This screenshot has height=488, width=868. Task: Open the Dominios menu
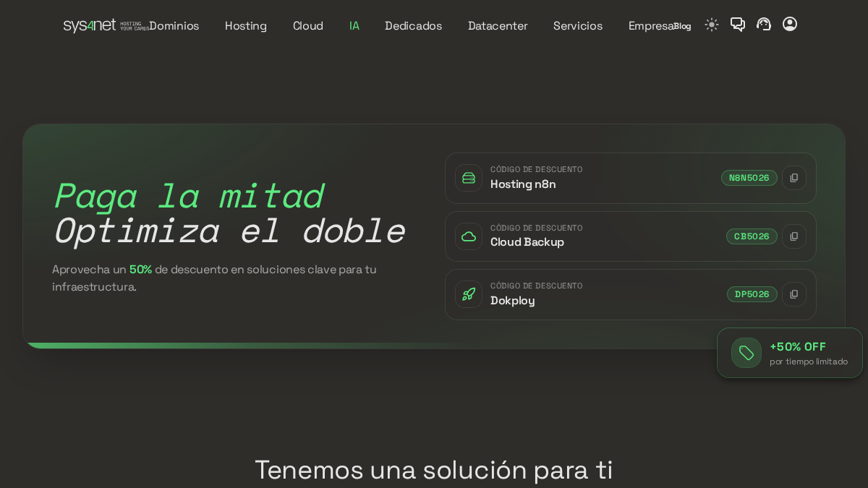coord(174,25)
